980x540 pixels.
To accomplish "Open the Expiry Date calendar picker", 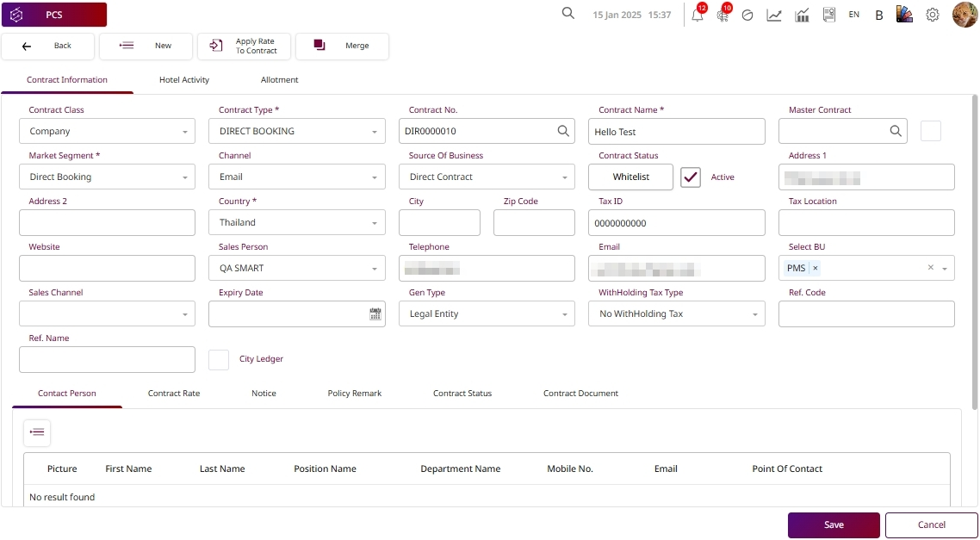I will [x=375, y=314].
